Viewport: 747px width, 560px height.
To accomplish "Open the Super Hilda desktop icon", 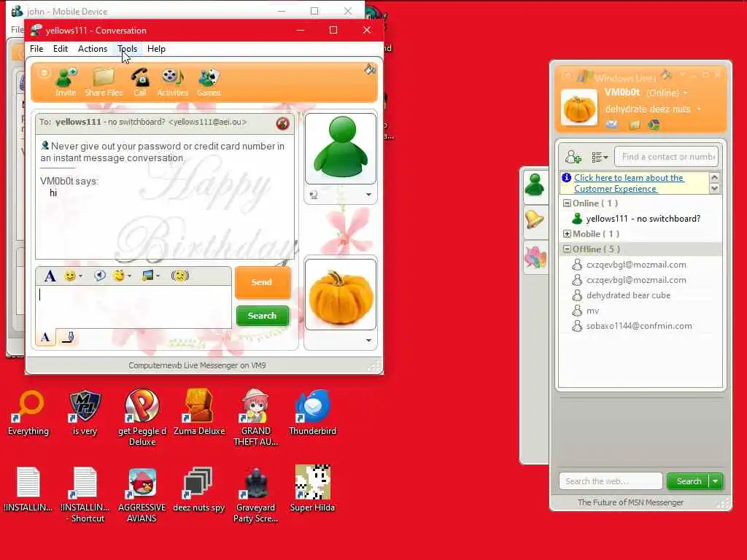I will (x=312, y=489).
